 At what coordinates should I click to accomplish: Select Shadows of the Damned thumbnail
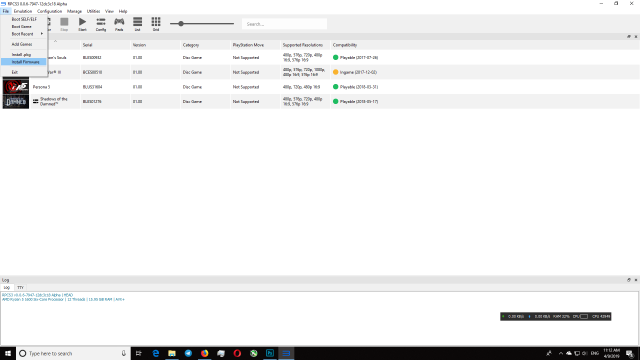[x=16, y=102]
